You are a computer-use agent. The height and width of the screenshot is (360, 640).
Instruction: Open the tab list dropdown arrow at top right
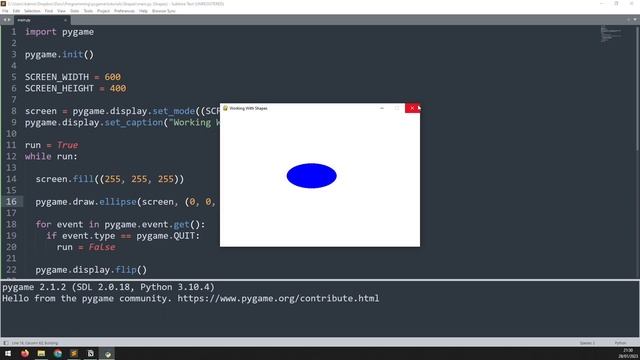tap(635, 20)
